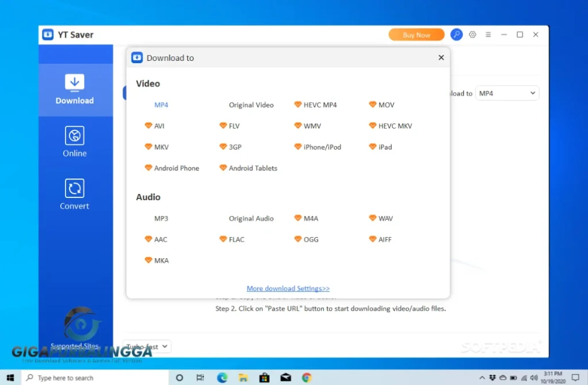Select the Original Video format option
The image size is (588, 385).
pyautogui.click(x=251, y=104)
